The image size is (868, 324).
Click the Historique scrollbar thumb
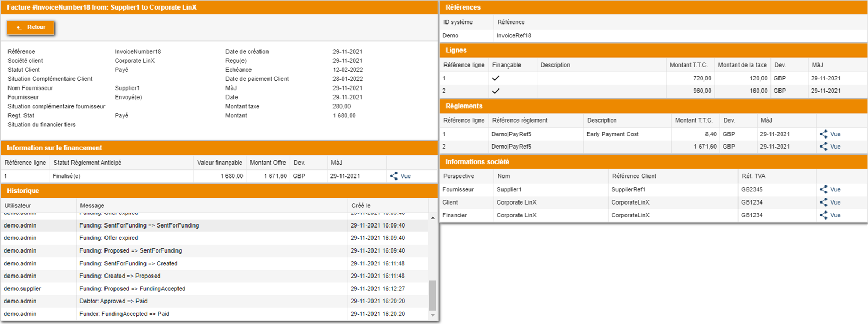point(433,295)
